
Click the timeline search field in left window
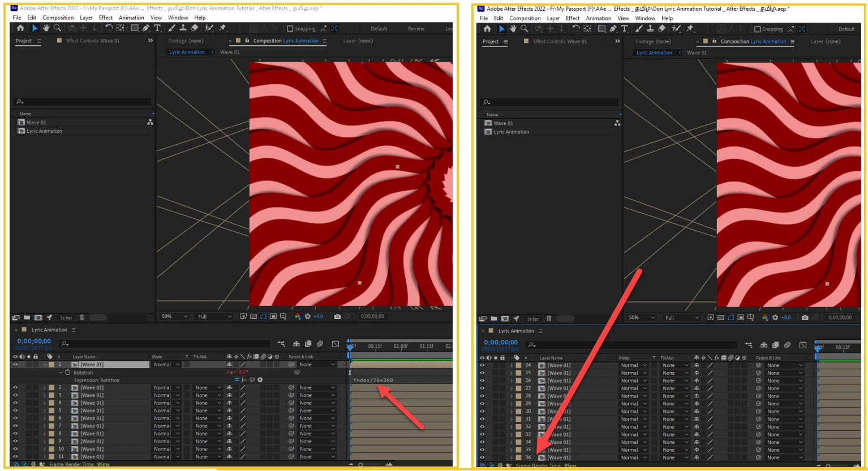pyautogui.click(x=164, y=344)
